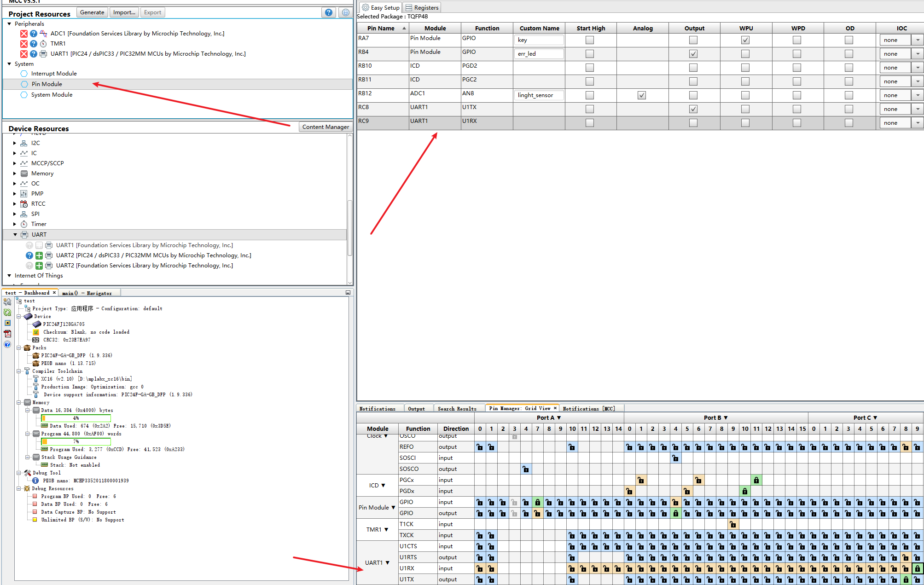Add UART2 PIC24/dsPIC33 with green plus icon
The width and height of the screenshot is (924, 585).
[39, 255]
